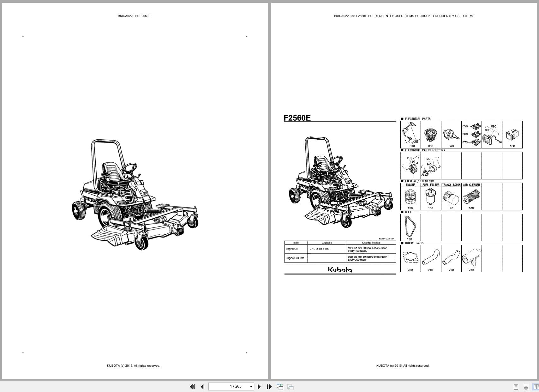The width and height of the screenshot is (539, 392).
Task: Click the right page mower illustration
Action: pos(341,182)
